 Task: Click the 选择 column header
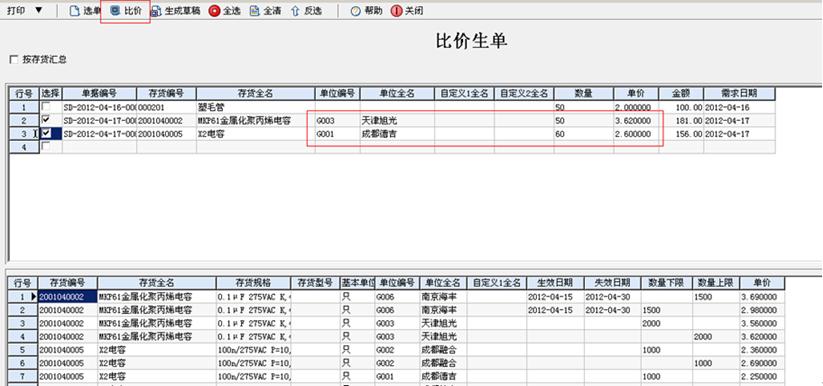click(x=51, y=93)
